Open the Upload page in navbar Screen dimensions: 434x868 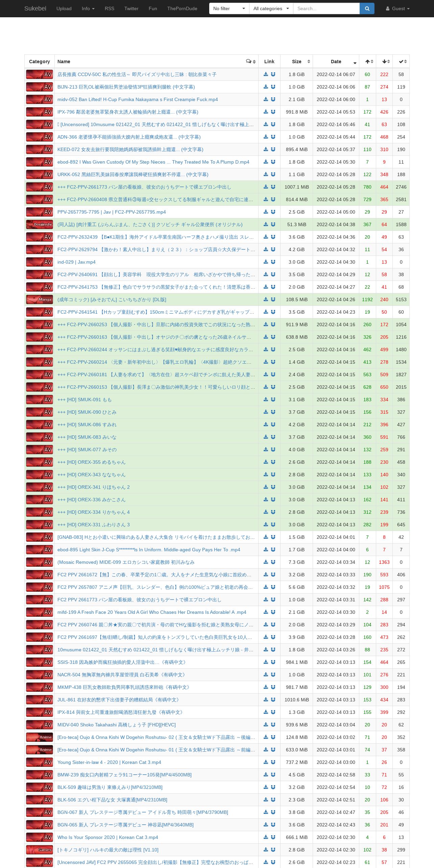(64, 8)
